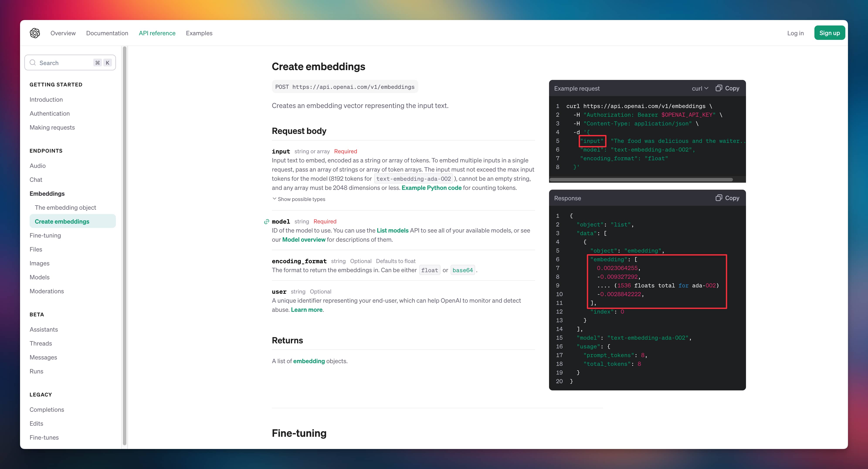Open the curl language dropdown
The width and height of the screenshot is (868, 469).
click(x=700, y=88)
